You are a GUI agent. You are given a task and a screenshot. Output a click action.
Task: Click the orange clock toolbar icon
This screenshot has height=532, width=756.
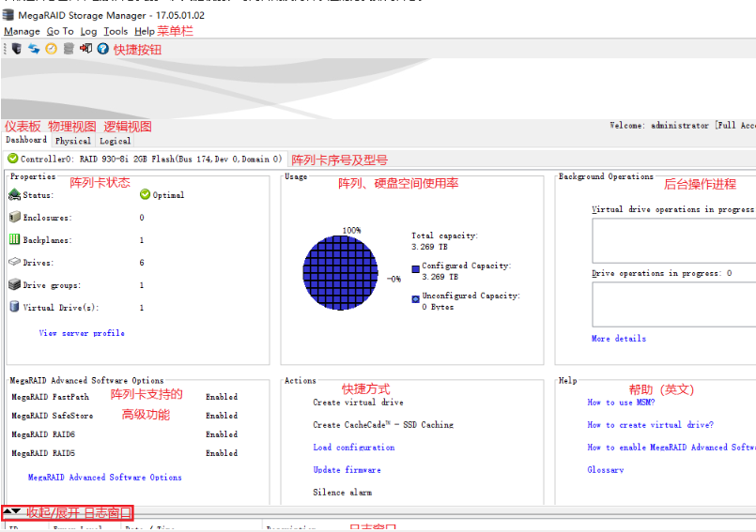pos(52,49)
